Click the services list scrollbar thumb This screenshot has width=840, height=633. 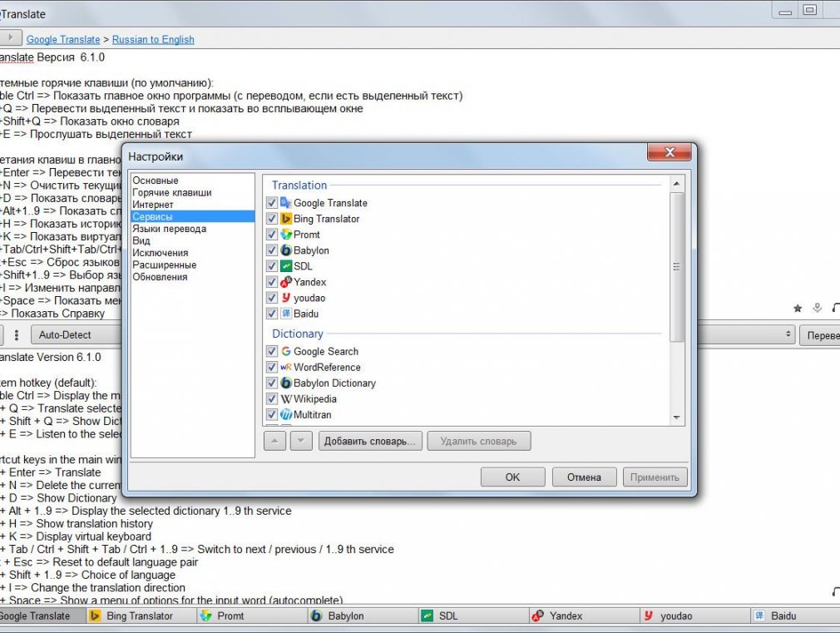pos(677,266)
